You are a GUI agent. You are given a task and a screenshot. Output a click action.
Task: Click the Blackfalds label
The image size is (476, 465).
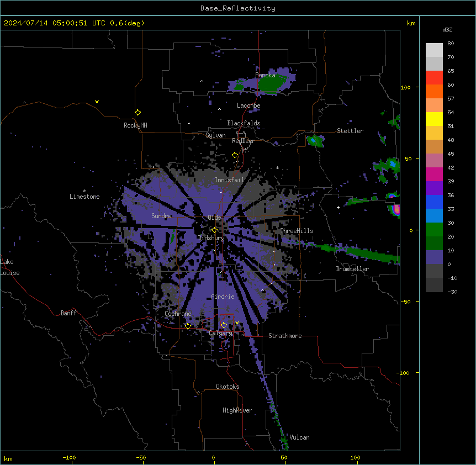click(x=244, y=123)
